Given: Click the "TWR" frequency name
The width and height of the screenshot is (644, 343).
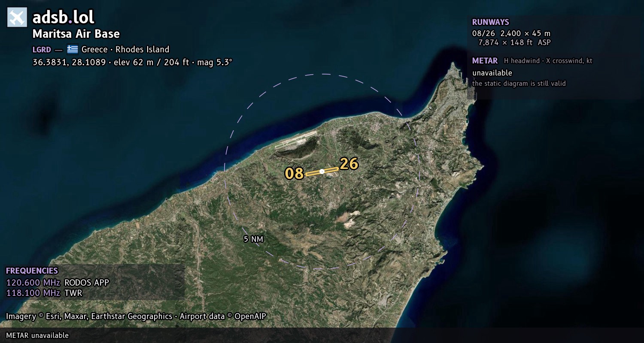Looking at the screenshot, I should (x=73, y=293).
